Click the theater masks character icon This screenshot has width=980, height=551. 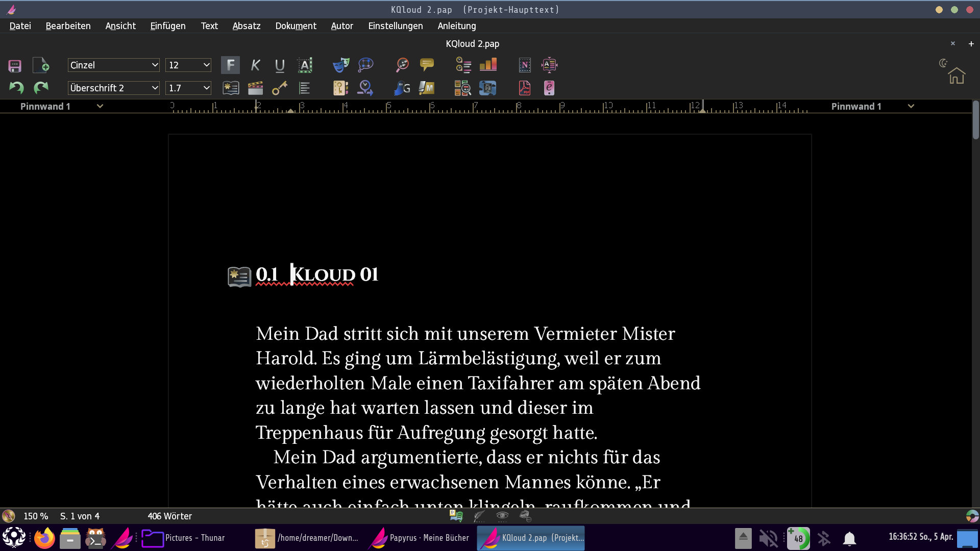coord(341,65)
